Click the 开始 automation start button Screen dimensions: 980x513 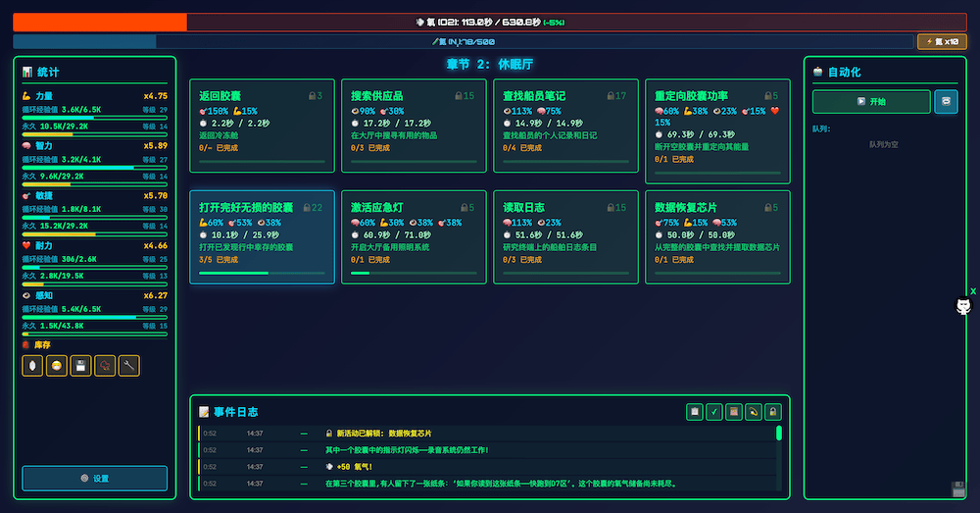(x=870, y=101)
